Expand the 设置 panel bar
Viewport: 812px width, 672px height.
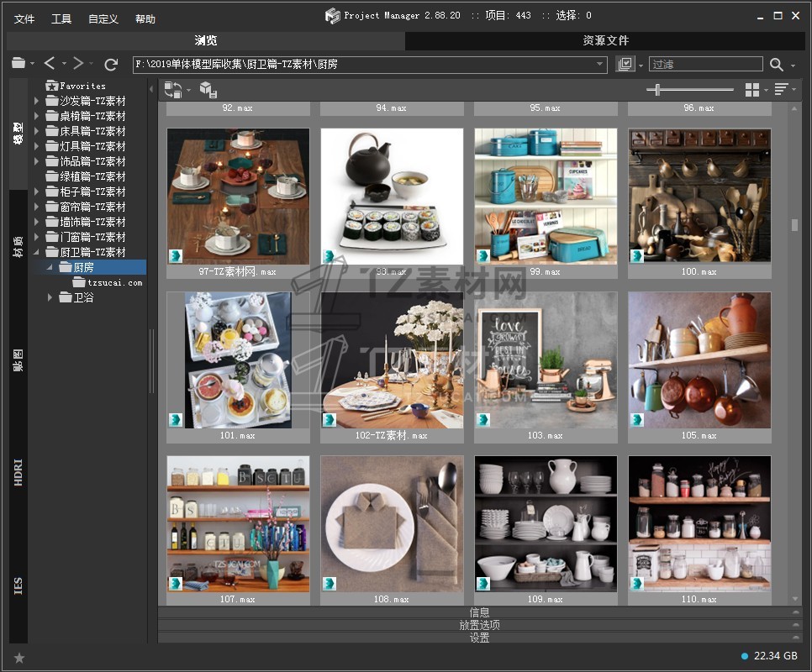(480, 638)
